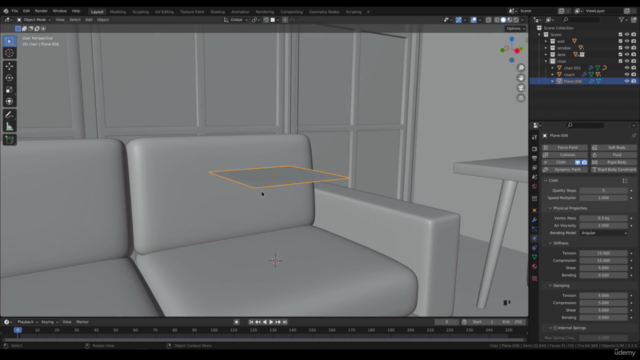Hide the couch object in viewport
Image resolution: width=640 pixels, height=360 pixels.
click(627, 74)
